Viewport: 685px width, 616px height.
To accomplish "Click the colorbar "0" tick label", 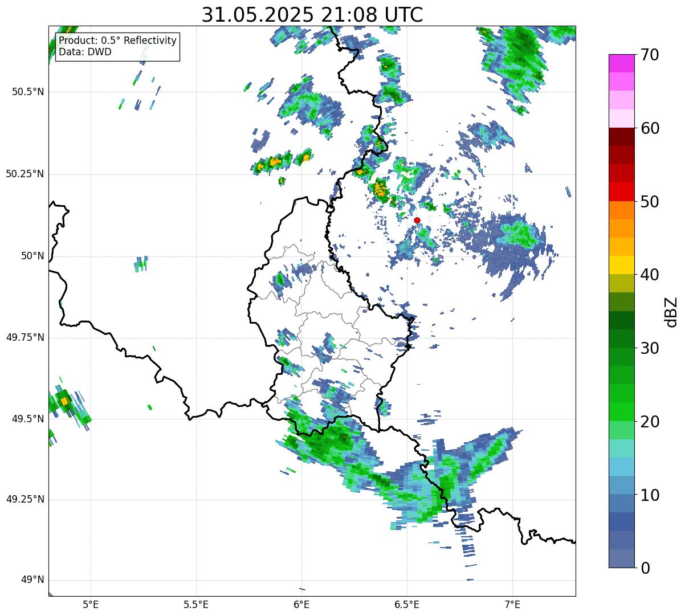I will point(645,568).
